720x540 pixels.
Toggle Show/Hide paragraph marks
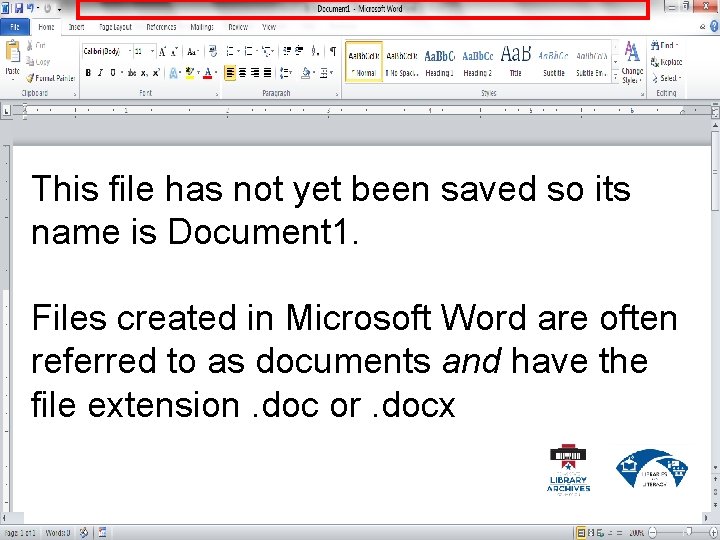click(333, 51)
